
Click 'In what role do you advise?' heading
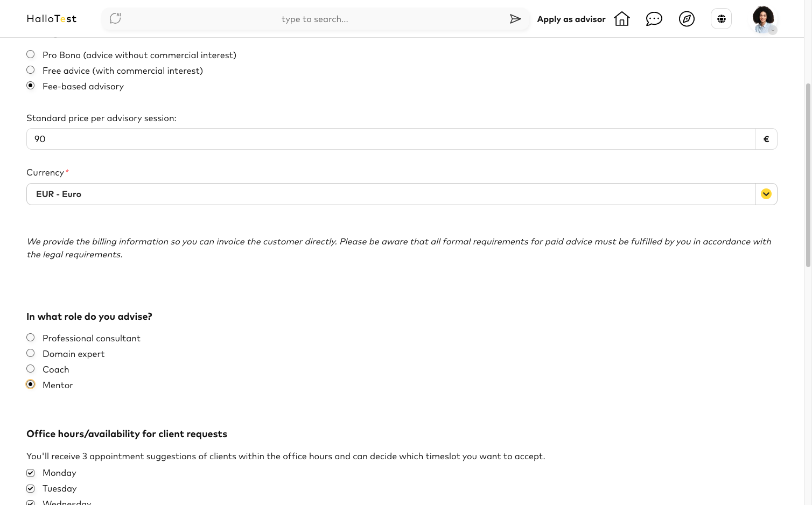coord(89,317)
